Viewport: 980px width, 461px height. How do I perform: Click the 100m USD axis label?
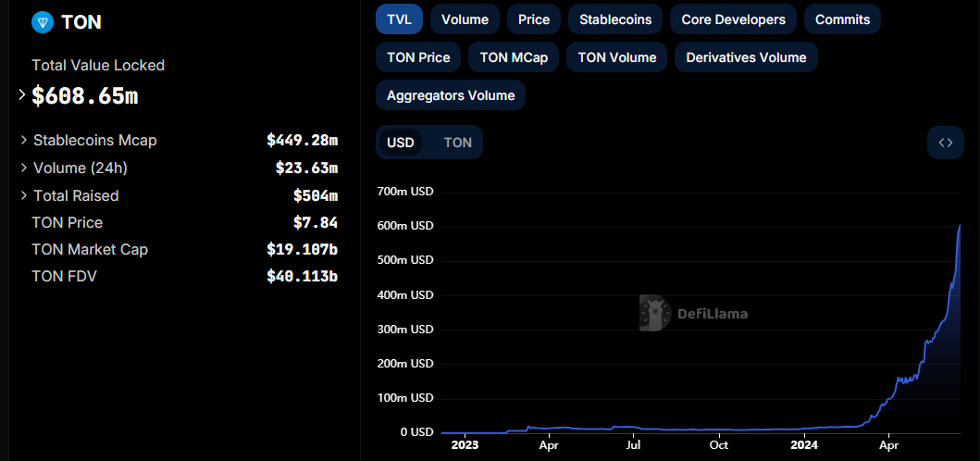(405, 398)
